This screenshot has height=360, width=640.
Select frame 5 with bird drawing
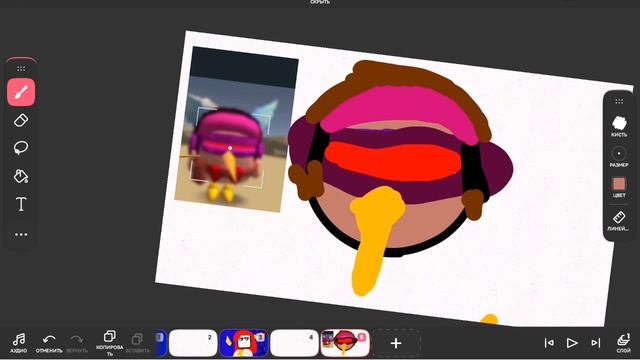tap(345, 343)
